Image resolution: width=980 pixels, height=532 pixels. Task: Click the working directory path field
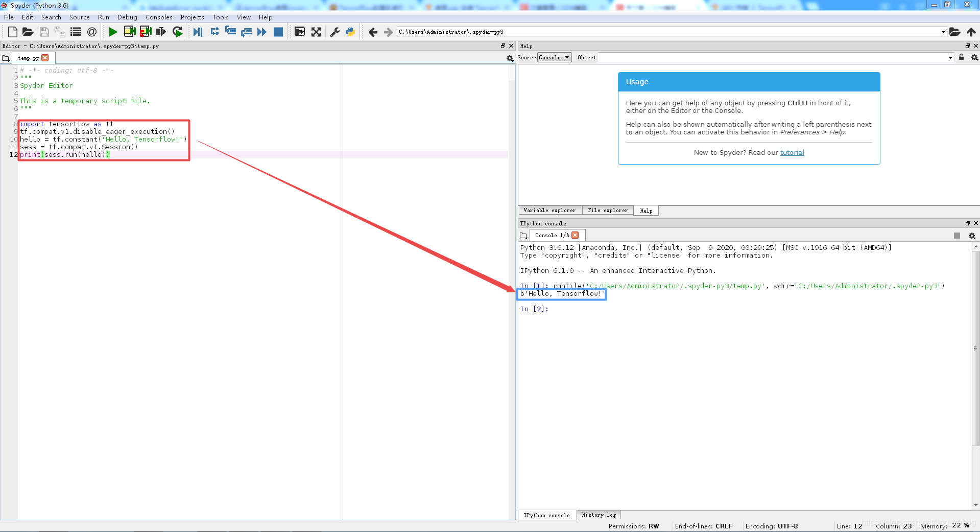[669, 32]
